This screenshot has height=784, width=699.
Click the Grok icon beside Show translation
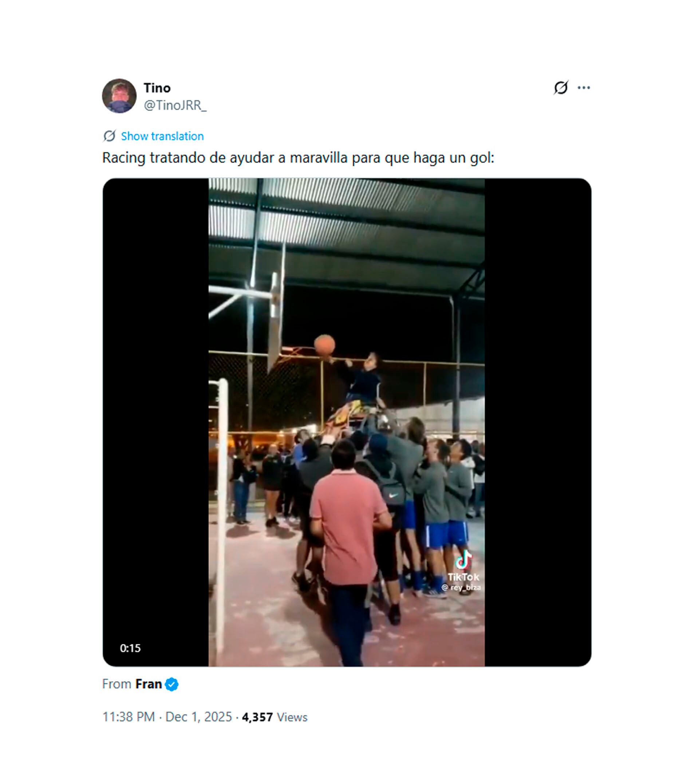coord(110,136)
